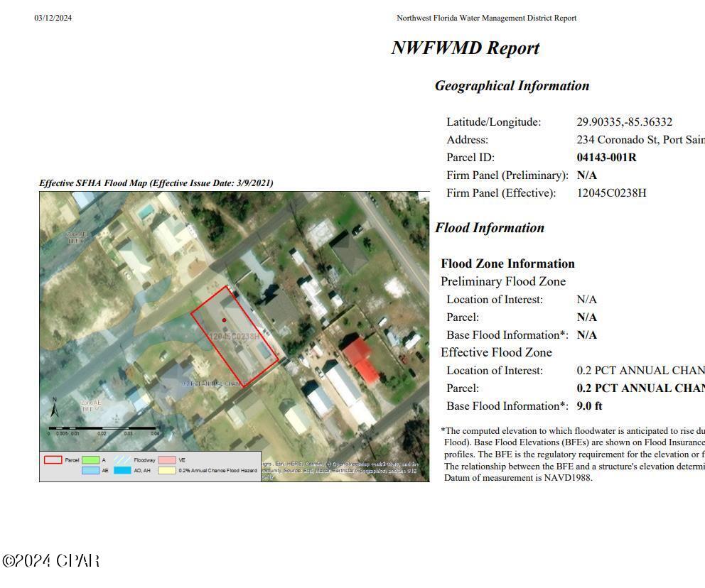This screenshot has height=588, width=705.
Task: Click the NWFWMD Report title
Action: (465, 48)
